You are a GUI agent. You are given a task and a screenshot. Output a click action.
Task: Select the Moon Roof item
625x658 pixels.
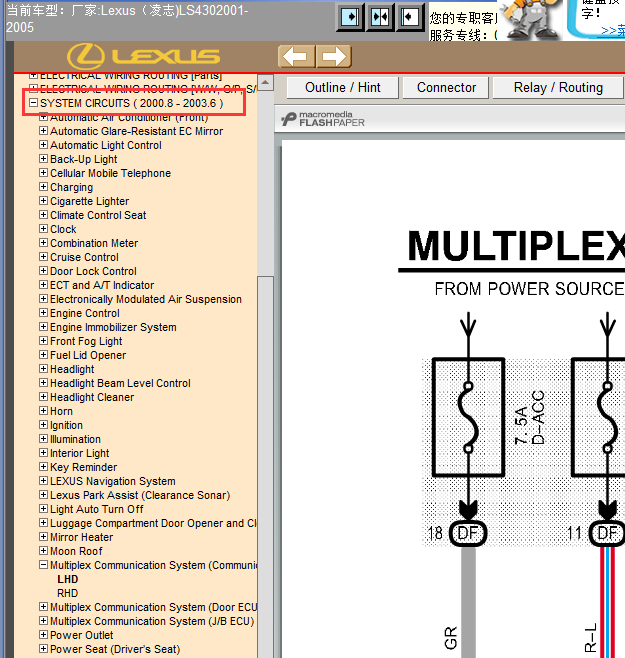pos(76,551)
